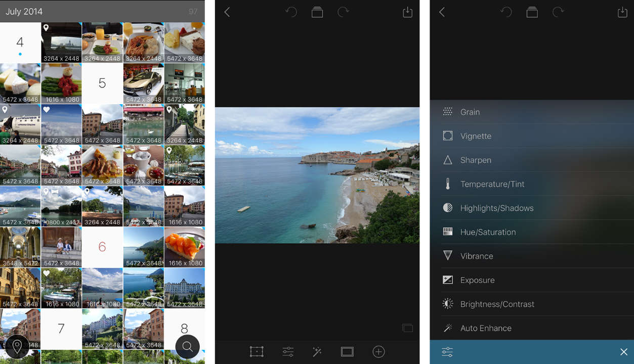Open the Lufthansa airplane photo thumbnail
The height and width of the screenshot is (364, 634).
coord(20,124)
